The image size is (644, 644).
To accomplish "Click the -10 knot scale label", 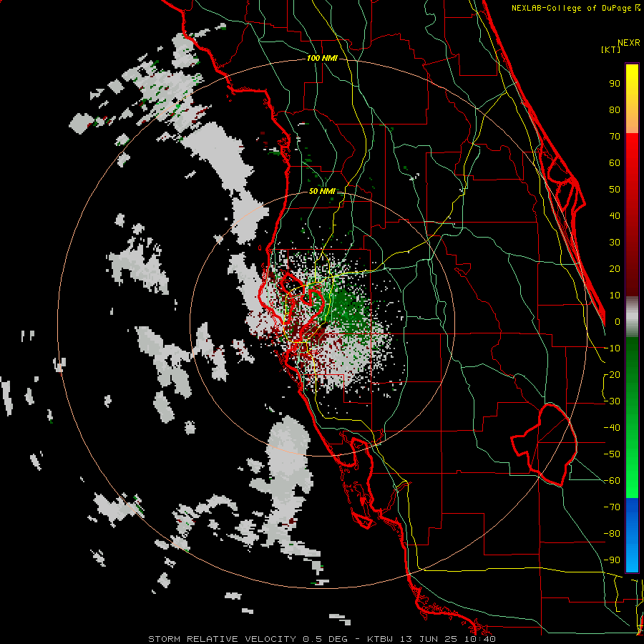I will (612, 348).
